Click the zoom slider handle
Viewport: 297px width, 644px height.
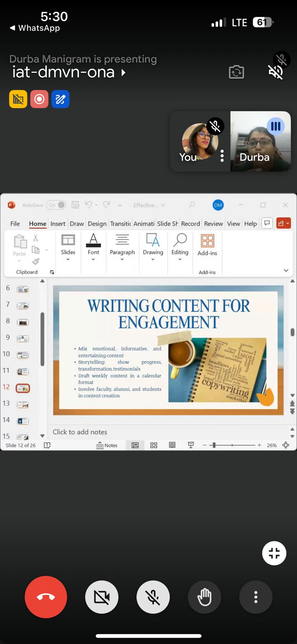(x=214, y=445)
